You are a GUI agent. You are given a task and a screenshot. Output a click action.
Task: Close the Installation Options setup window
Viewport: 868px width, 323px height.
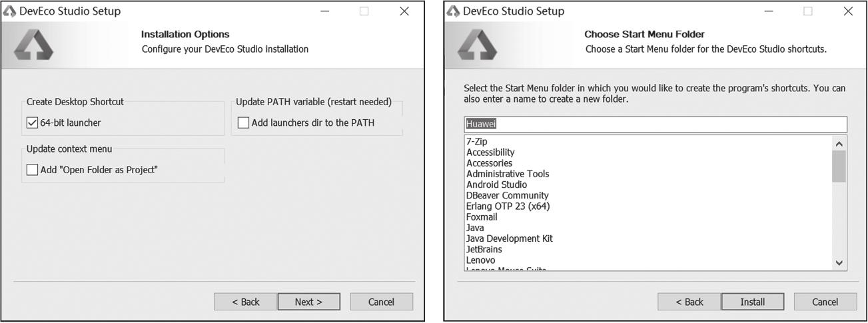(404, 11)
